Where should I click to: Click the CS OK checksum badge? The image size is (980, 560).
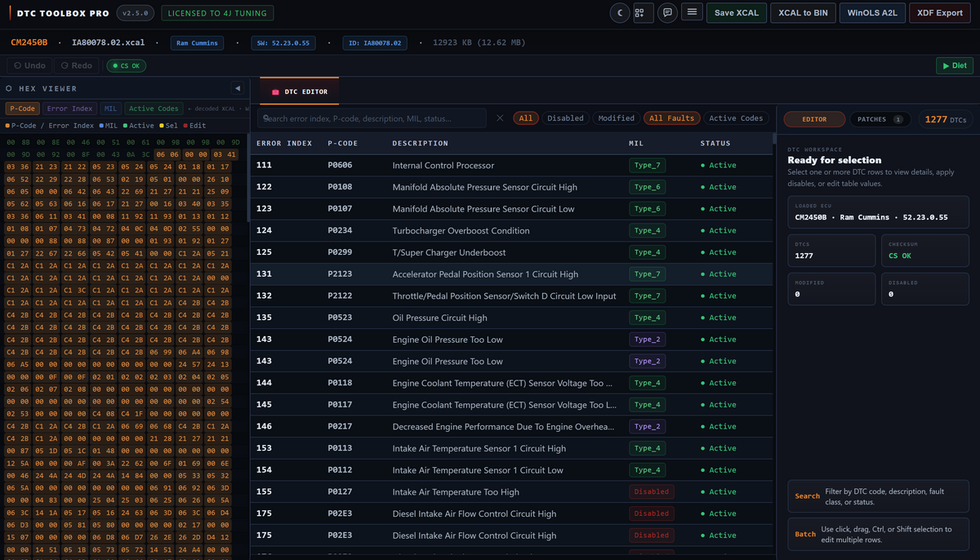126,65
